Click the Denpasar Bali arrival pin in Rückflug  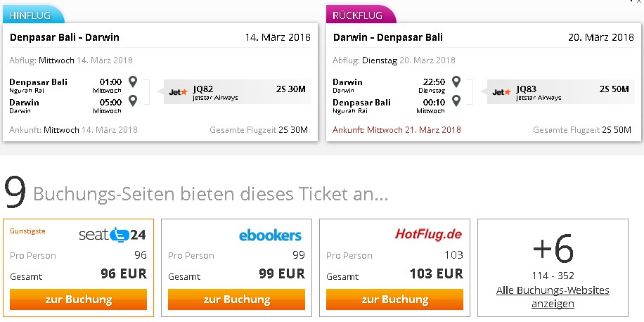456,101
